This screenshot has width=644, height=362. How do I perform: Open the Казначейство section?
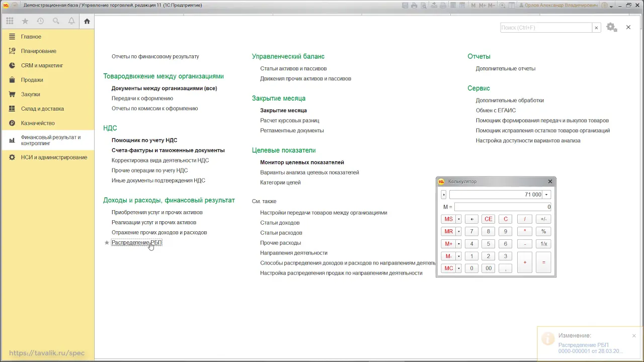[47, 123]
